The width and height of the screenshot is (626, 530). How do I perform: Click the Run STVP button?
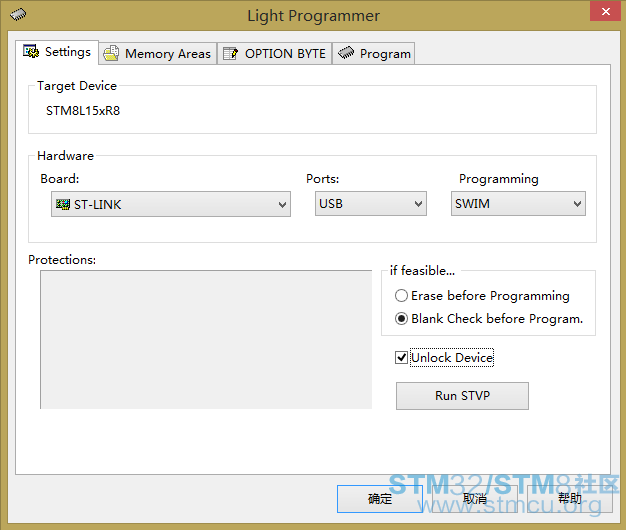tap(462, 396)
